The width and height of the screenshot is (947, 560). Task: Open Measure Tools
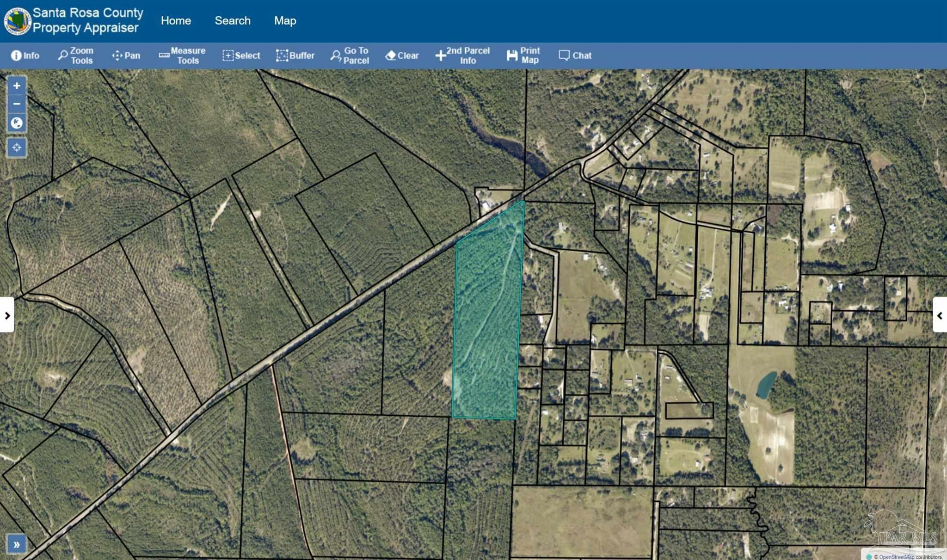click(182, 55)
